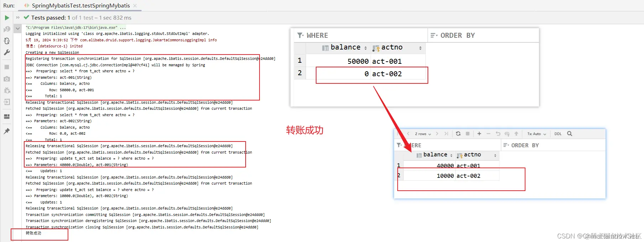Viewport: 644px width, 242px height.
Task: Add a new row with the plus icon
Action: pos(479,134)
